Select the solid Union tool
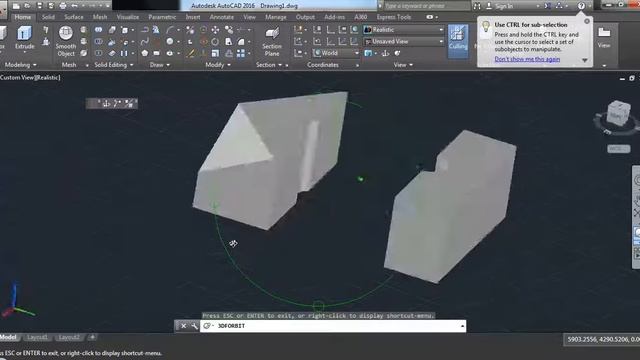The height and width of the screenshot is (360, 640). coord(98,30)
